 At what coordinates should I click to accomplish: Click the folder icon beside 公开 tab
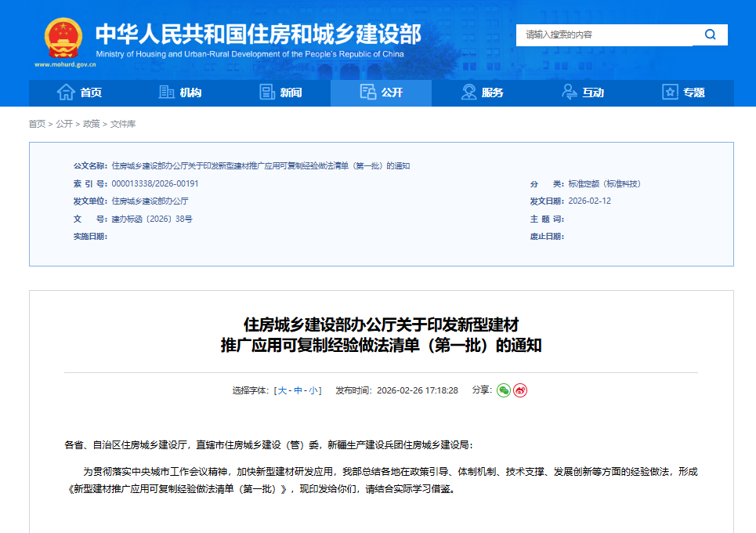click(366, 92)
